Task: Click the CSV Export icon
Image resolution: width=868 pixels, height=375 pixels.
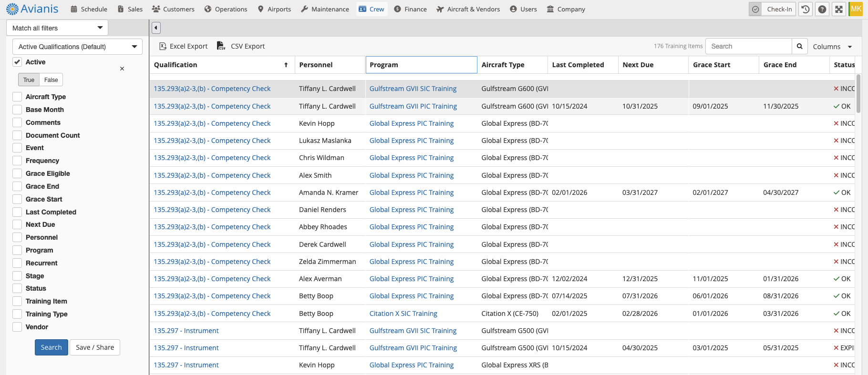Action: 221,46
